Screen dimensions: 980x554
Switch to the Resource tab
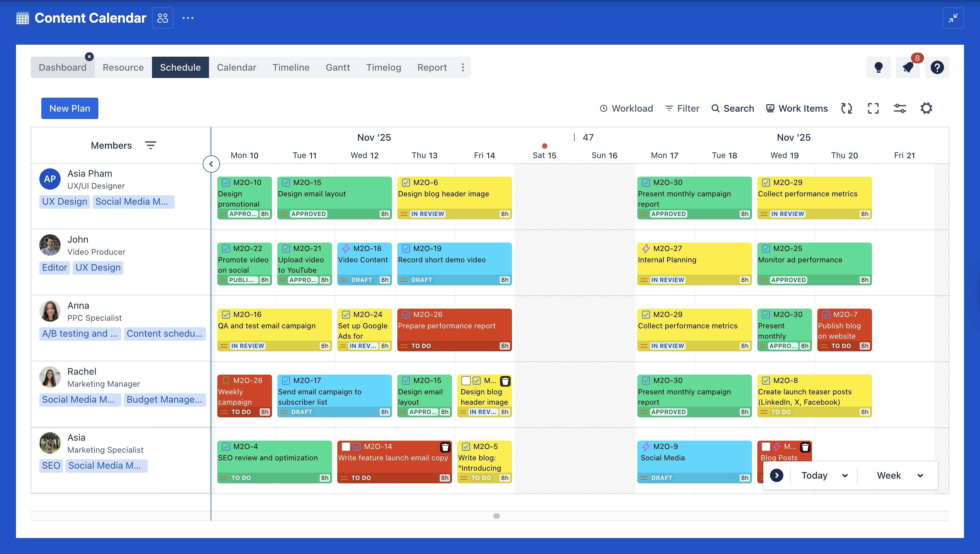point(123,67)
